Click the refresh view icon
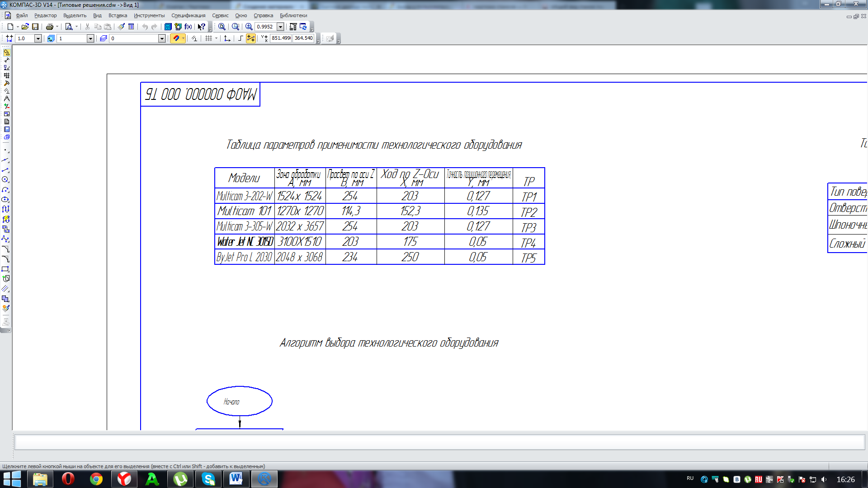 tap(303, 27)
